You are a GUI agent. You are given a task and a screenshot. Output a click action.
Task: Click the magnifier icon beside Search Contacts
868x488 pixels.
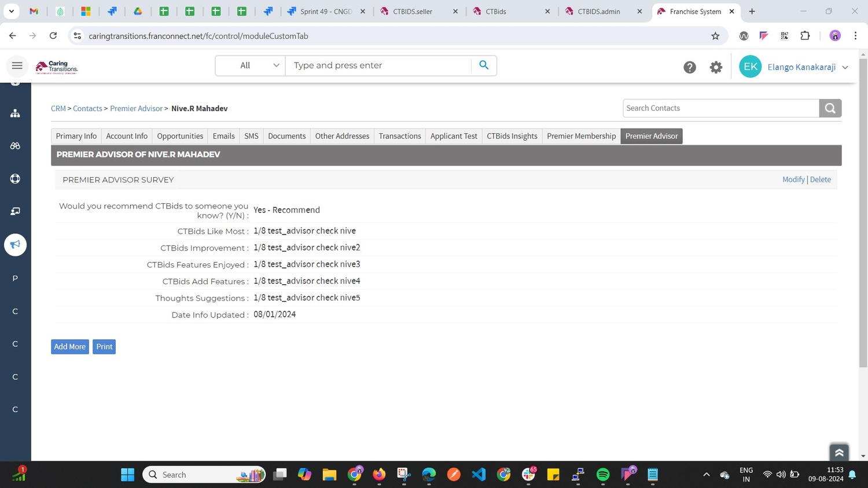coord(830,108)
